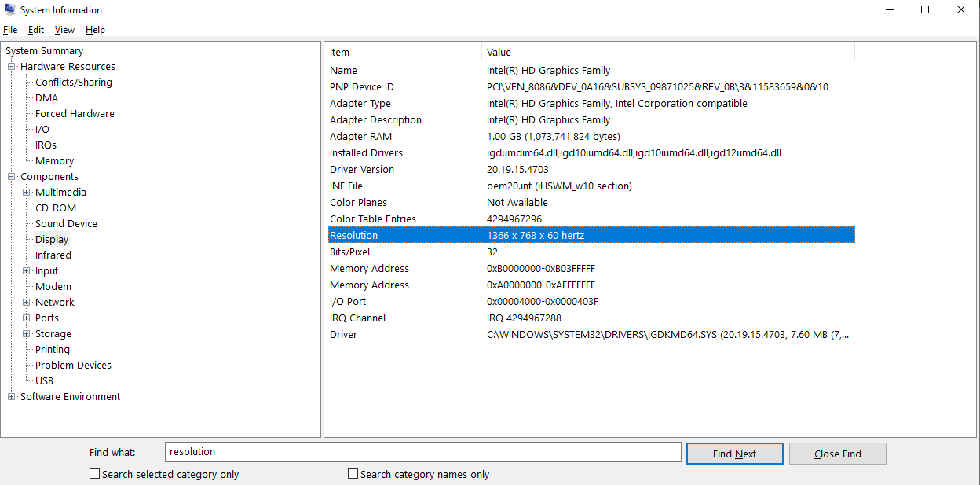Select the Modem category
Viewport: 980px width, 485px height.
point(53,287)
